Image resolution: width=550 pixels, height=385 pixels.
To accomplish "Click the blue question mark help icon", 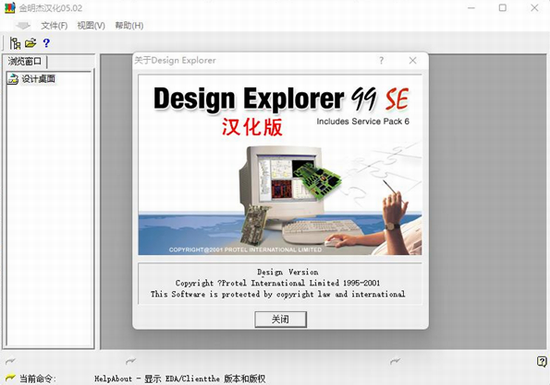I will click(x=46, y=43).
